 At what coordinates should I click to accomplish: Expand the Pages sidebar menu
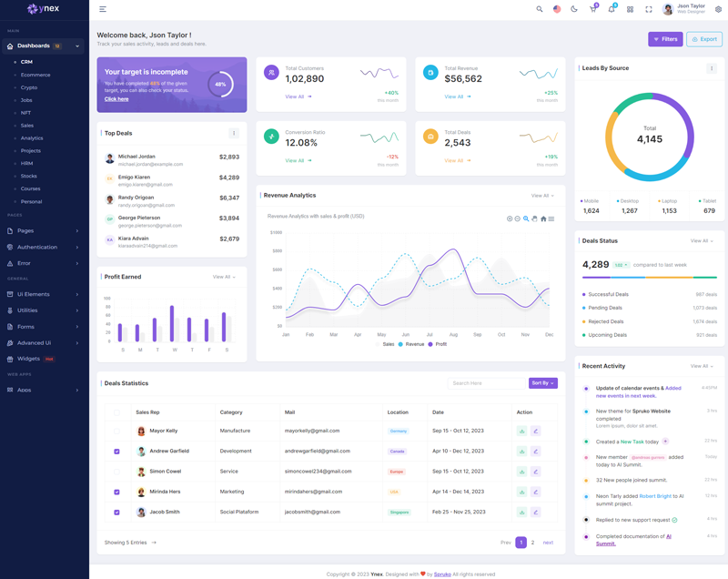click(44, 231)
